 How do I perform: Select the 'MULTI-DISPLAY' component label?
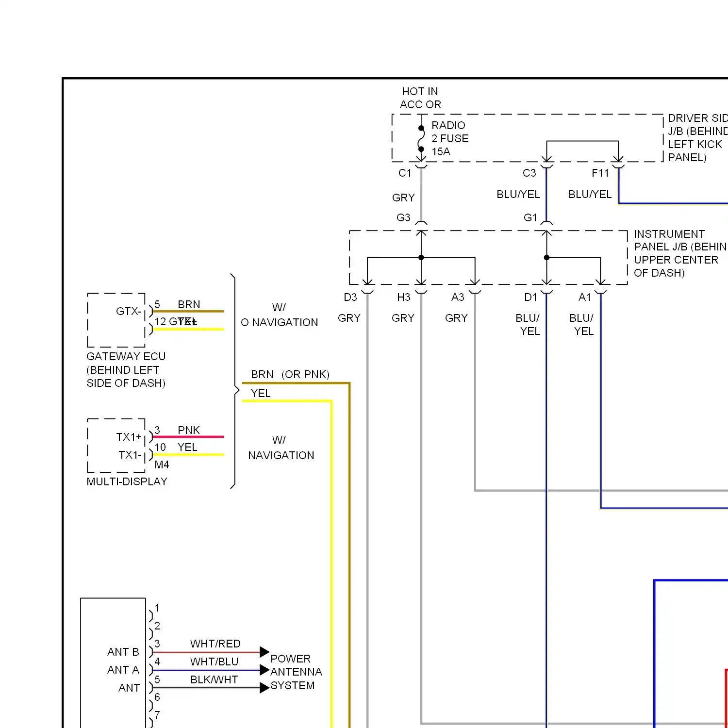click(127, 482)
